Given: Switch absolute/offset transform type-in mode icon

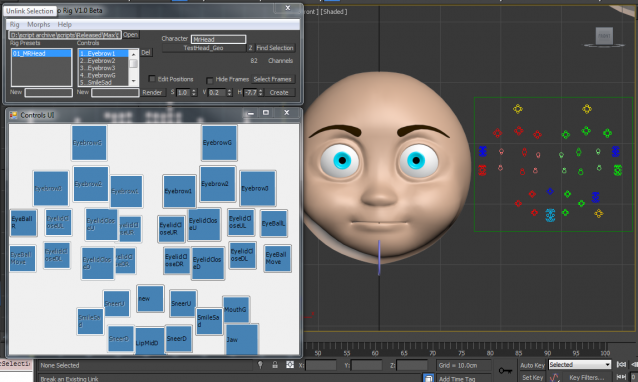Looking at the screenshot, I should click(x=290, y=365).
